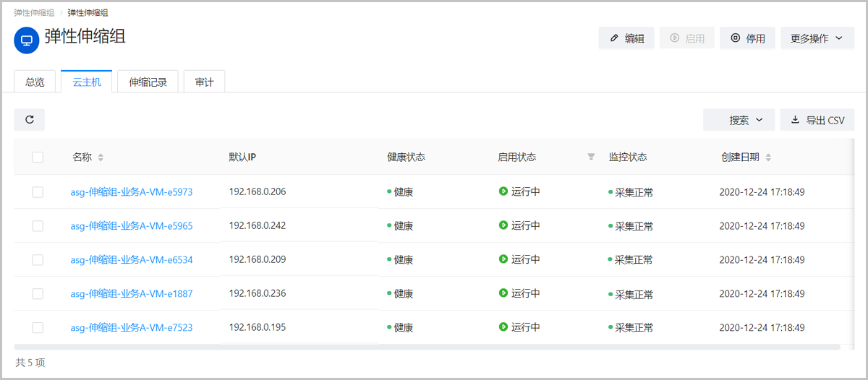Tick the checkbox for asg-伸缩组-业务A-VM-e7523
The width and height of the screenshot is (868, 380).
[x=38, y=328]
